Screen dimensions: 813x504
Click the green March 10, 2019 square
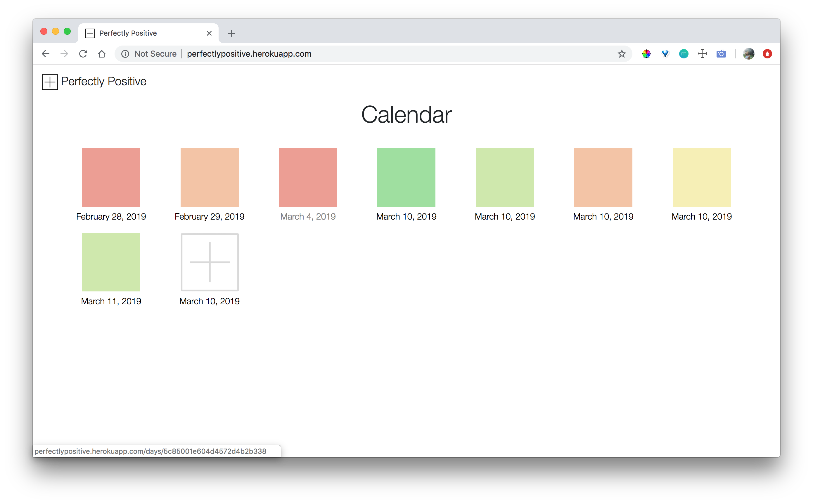click(x=406, y=177)
